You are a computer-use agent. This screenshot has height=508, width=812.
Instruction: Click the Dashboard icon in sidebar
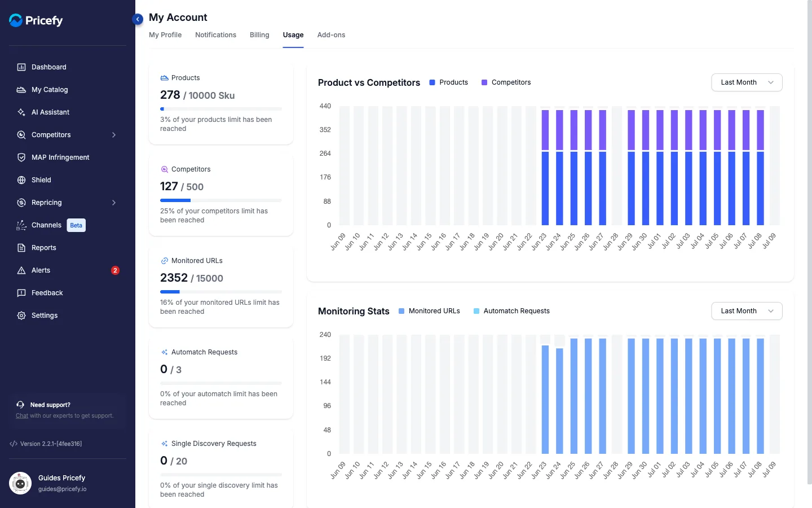[21, 67]
